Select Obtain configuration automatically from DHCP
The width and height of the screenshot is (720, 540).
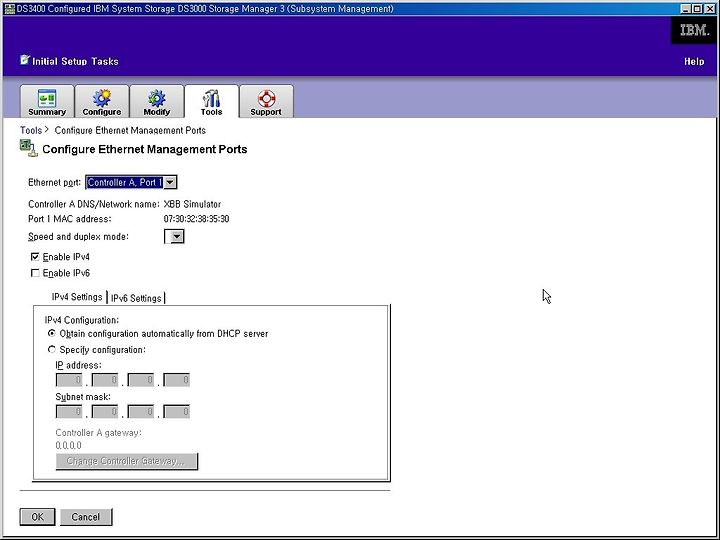click(52, 333)
